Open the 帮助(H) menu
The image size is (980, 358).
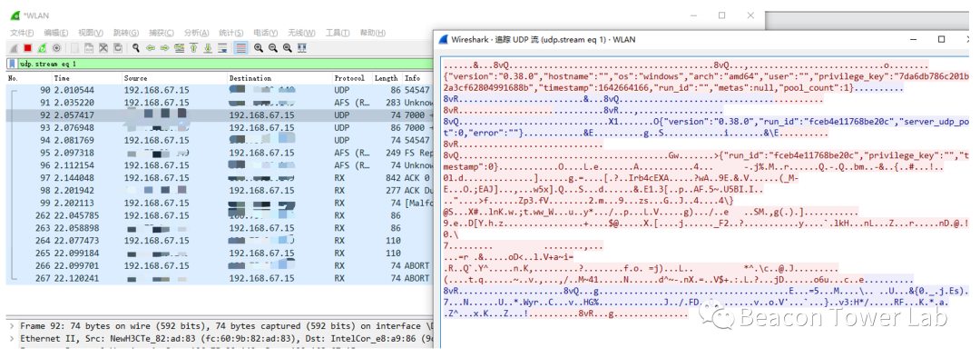pos(373,34)
